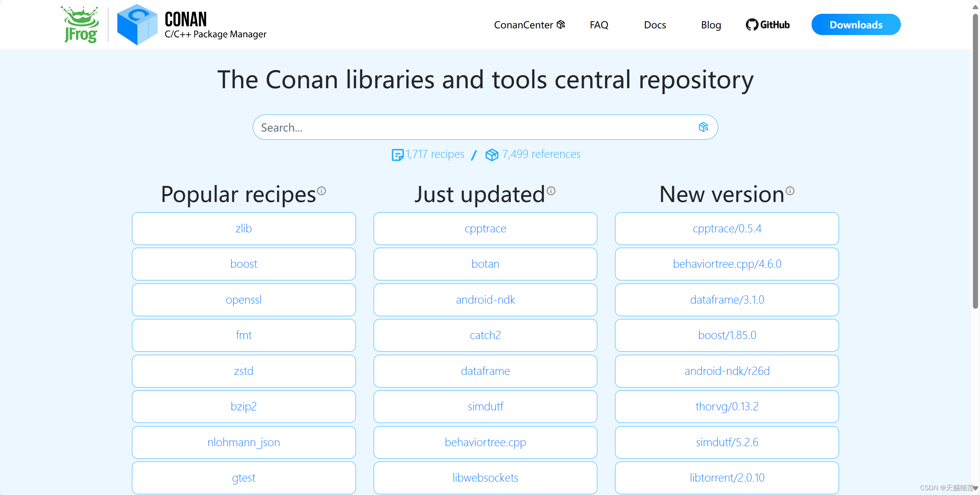Click the JFrog logo
980x495 pixels.
coord(80,24)
